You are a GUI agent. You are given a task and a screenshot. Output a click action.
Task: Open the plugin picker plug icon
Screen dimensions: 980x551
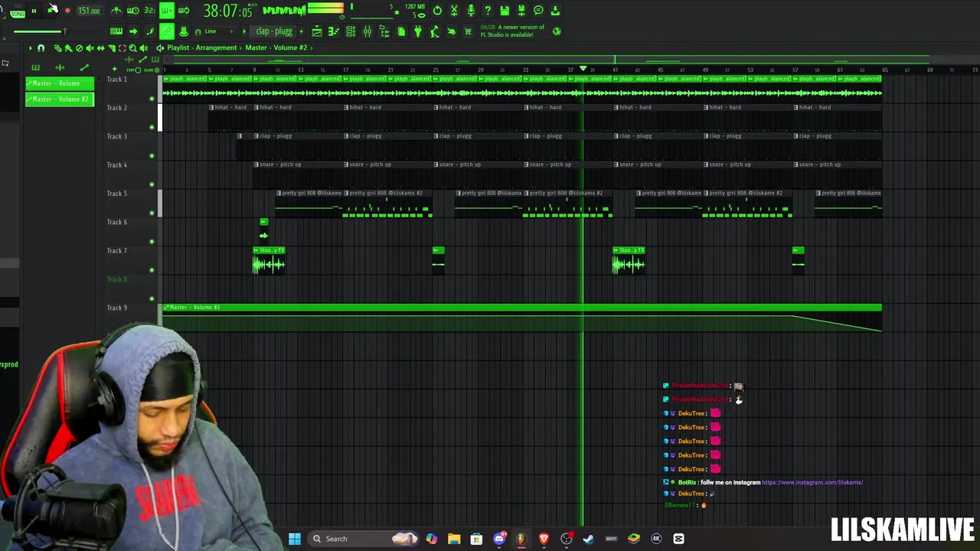[x=418, y=31]
